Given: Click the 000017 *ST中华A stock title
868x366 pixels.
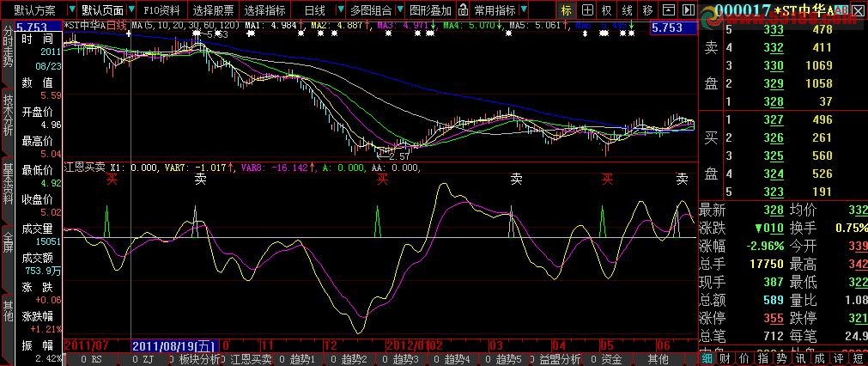Looking at the screenshot, I should click(x=775, y=10).
